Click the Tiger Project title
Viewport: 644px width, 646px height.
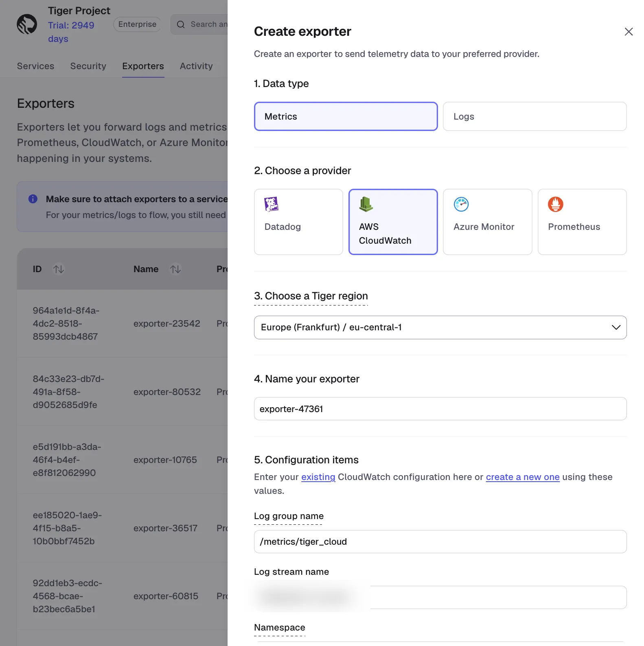(x=79, y=11)
